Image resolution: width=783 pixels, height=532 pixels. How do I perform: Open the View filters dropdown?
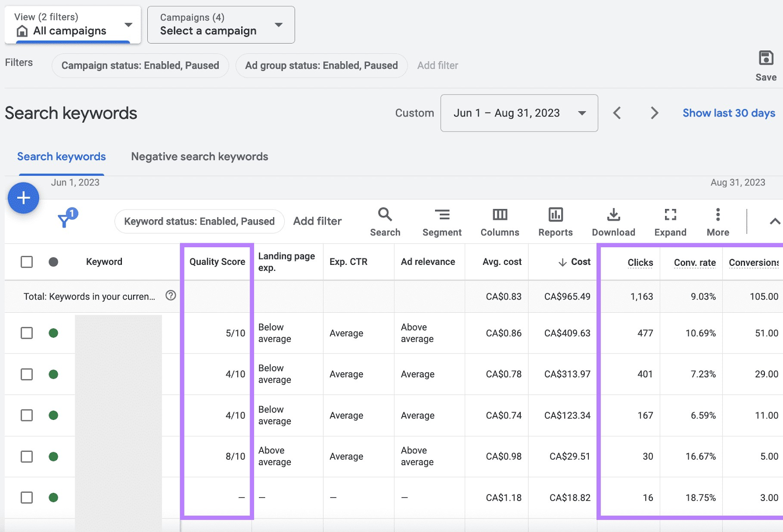72,24
